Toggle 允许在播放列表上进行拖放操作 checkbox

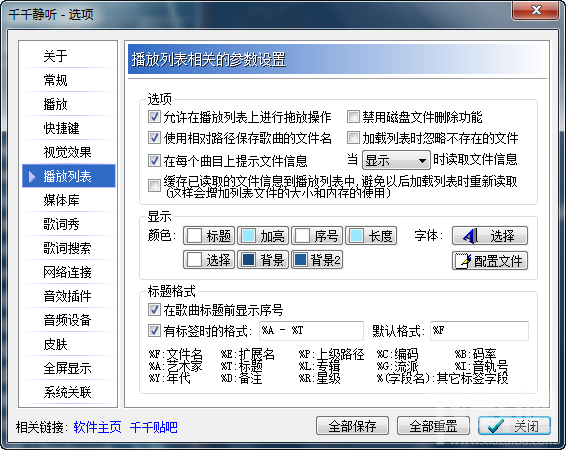coord(154,117)
